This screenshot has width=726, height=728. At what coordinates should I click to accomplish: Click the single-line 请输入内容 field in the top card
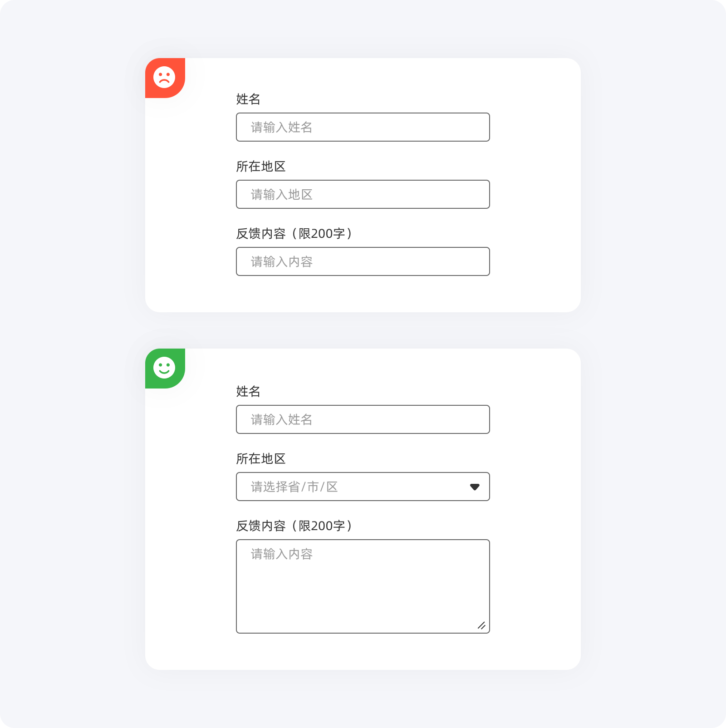(x=363, y=261)
